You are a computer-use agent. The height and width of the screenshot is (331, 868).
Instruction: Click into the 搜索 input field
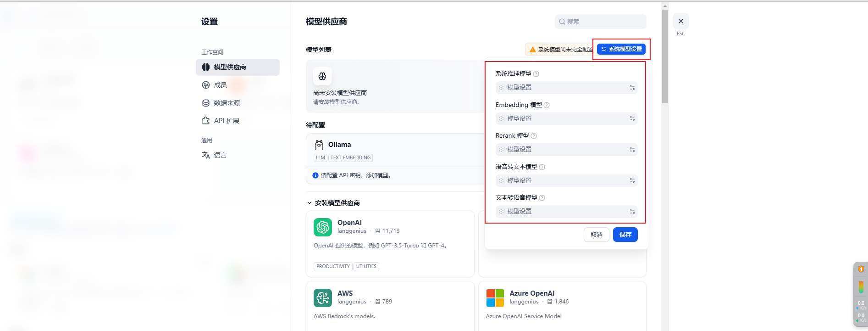(601, 22)
